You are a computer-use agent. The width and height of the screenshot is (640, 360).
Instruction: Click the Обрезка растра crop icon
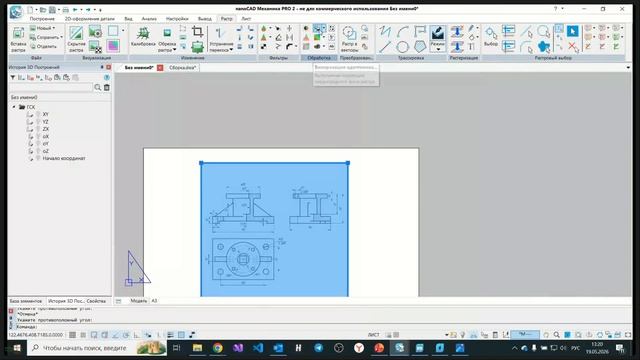167,33
